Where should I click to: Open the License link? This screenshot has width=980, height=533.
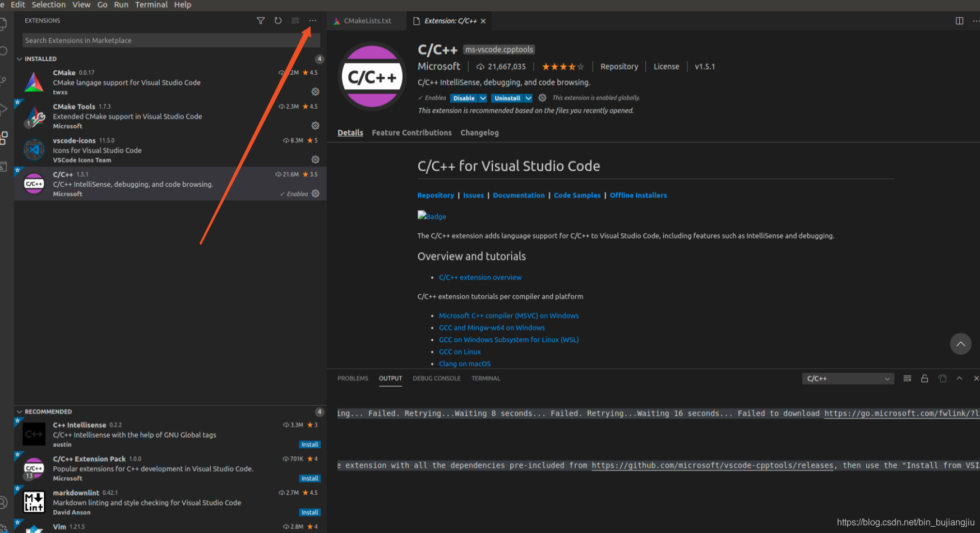[666, 67]
